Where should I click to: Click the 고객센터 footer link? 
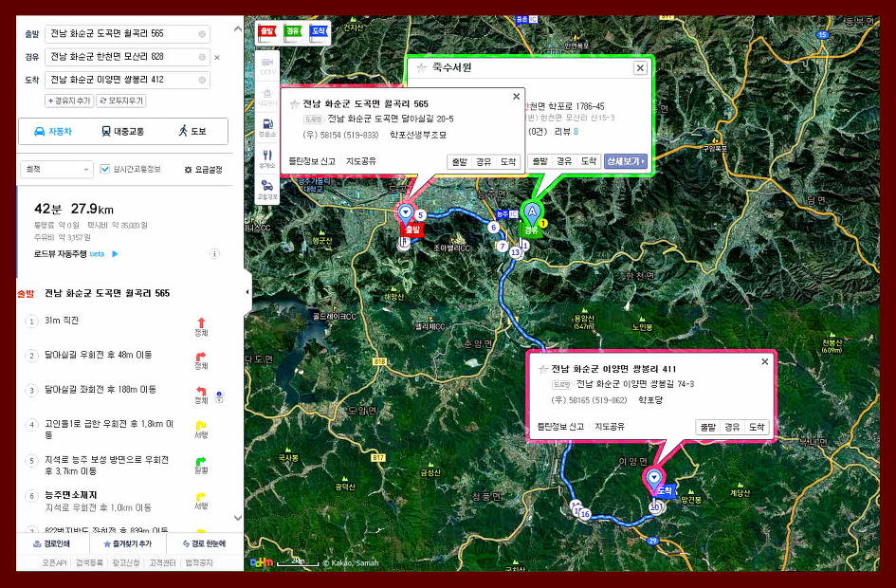tap(162, 562)
